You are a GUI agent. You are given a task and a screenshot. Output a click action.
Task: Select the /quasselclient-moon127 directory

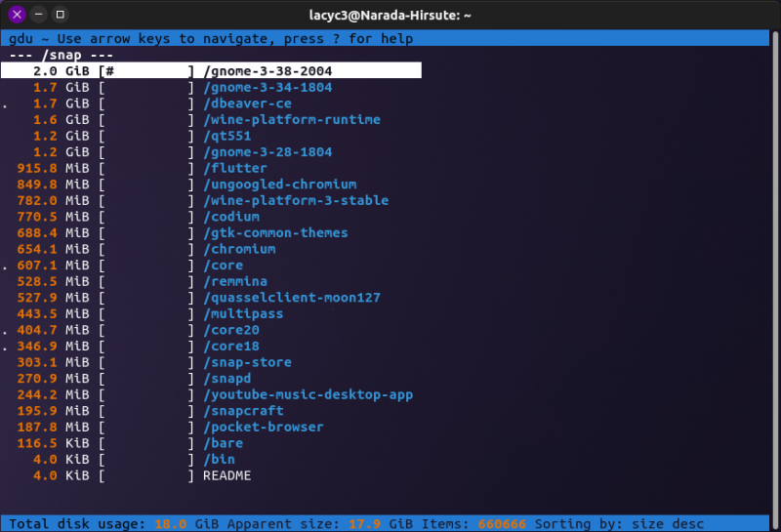pos(292,298)
